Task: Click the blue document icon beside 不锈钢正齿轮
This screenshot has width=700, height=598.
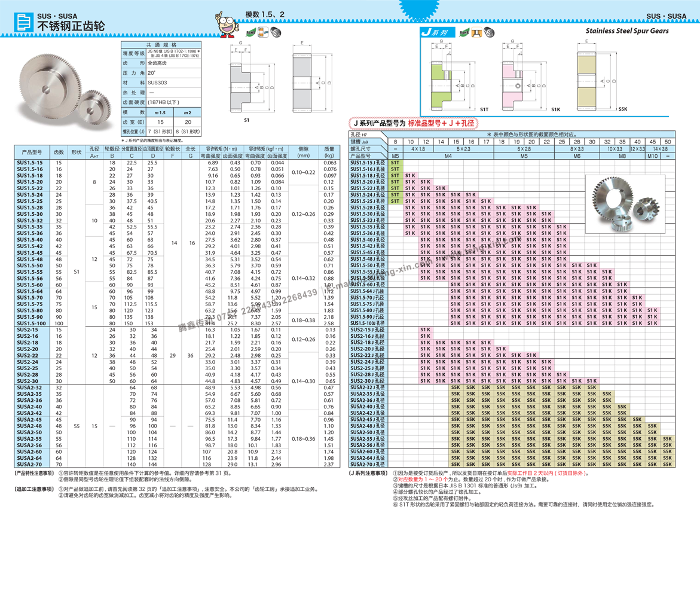Action: tap(25, 22)
